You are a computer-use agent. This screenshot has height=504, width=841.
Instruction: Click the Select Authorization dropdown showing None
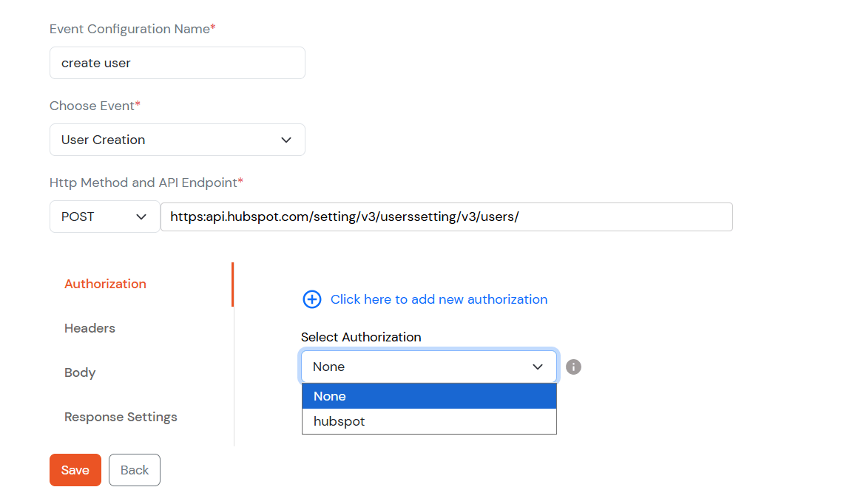pos(429,367)
